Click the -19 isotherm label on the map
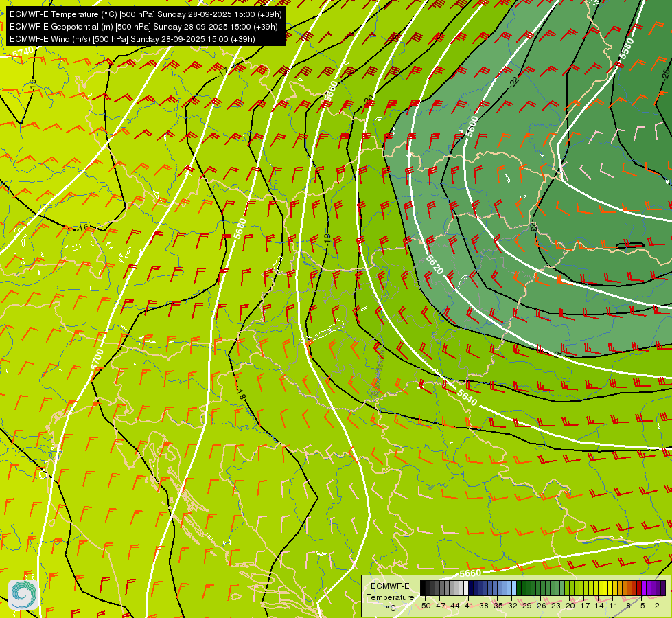The height and width of the screenshot is (618, 672). click(x=327, y=240)
